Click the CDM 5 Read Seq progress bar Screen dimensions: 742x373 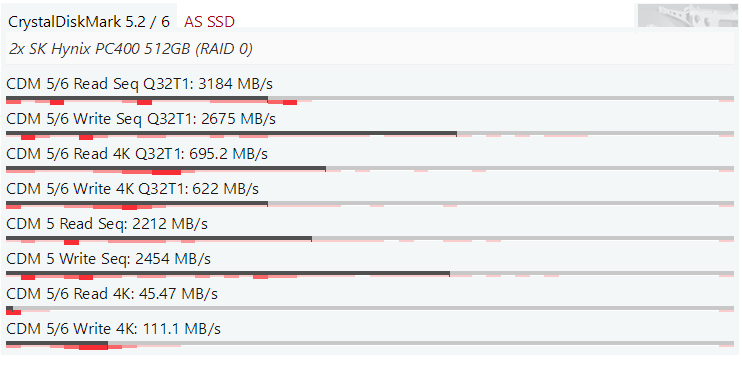(x=370, y=239)
